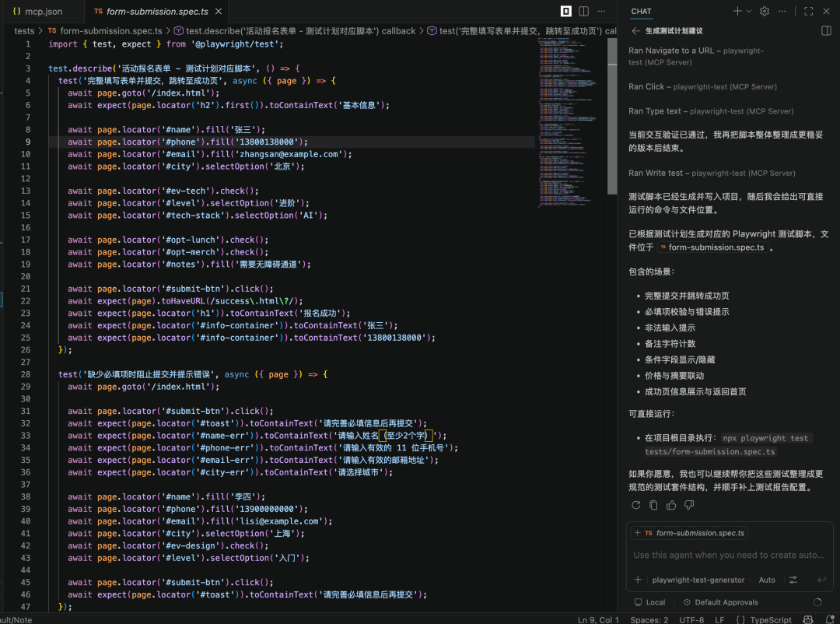Image resolution: width=840 pixels, height=624 pixels.
Task: Click the editor minimap
Action: pos(569,123)
